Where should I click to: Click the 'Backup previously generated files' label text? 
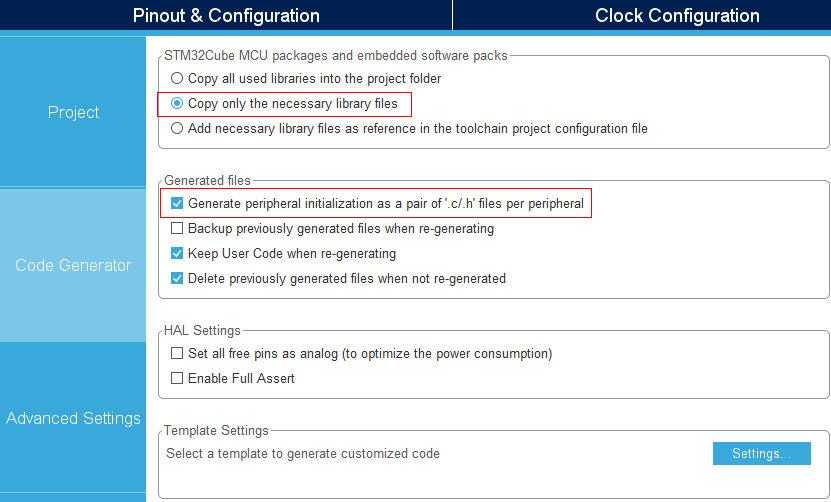(x=341, y=228)
